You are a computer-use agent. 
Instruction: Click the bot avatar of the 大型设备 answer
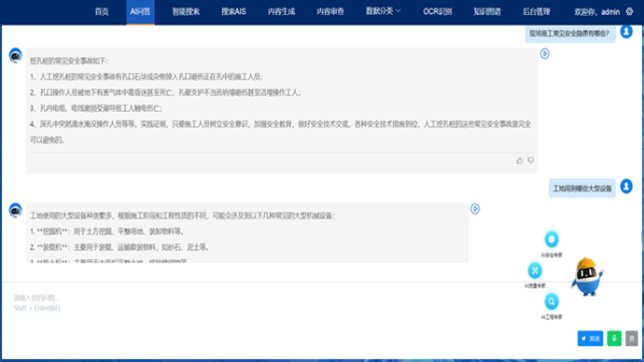(16, 210)
